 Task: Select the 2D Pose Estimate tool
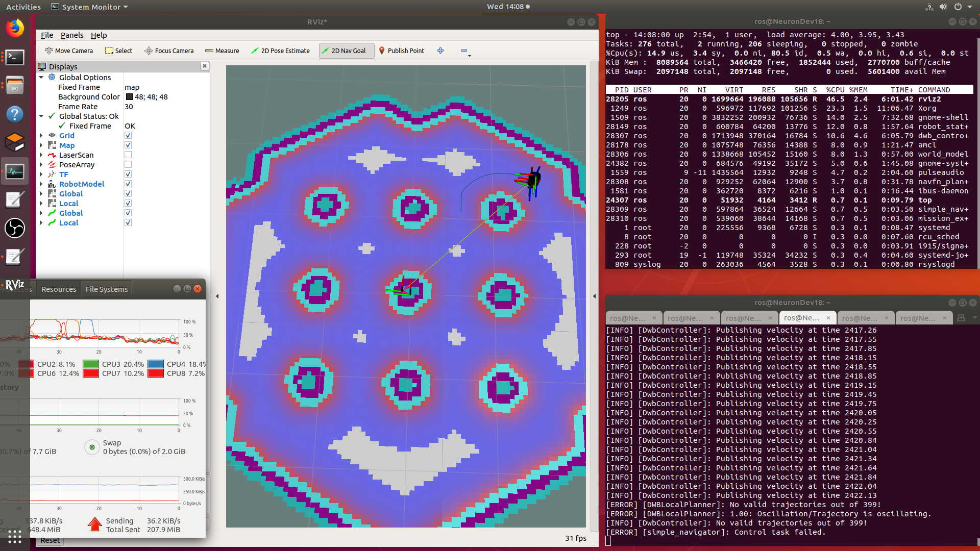(x=281, y=51)
